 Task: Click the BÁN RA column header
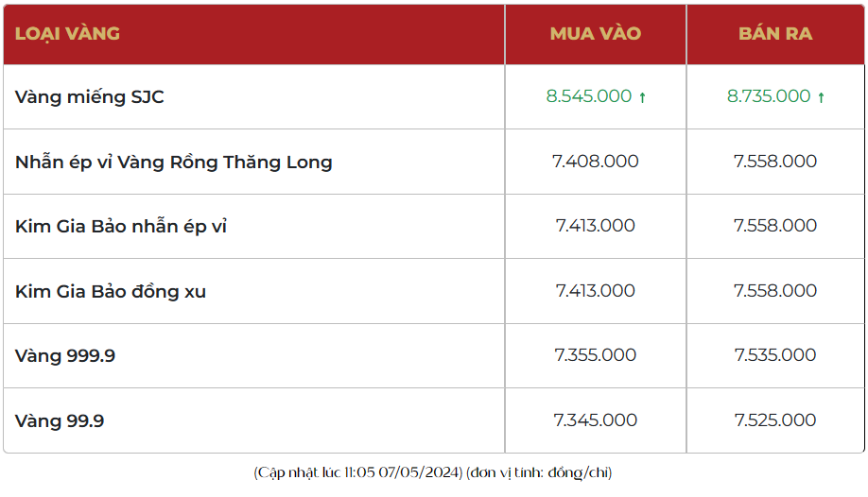[x=775, y=34]
